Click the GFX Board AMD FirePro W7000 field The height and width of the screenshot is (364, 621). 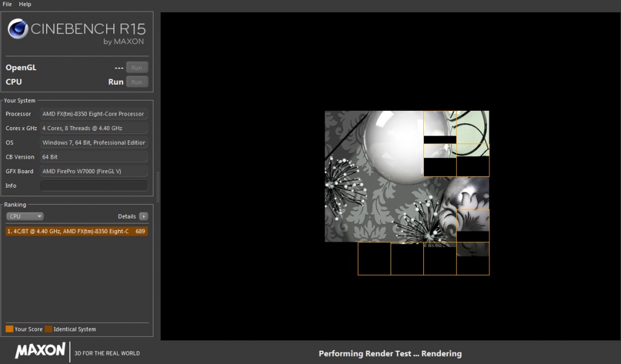click(x=94, y=171)
